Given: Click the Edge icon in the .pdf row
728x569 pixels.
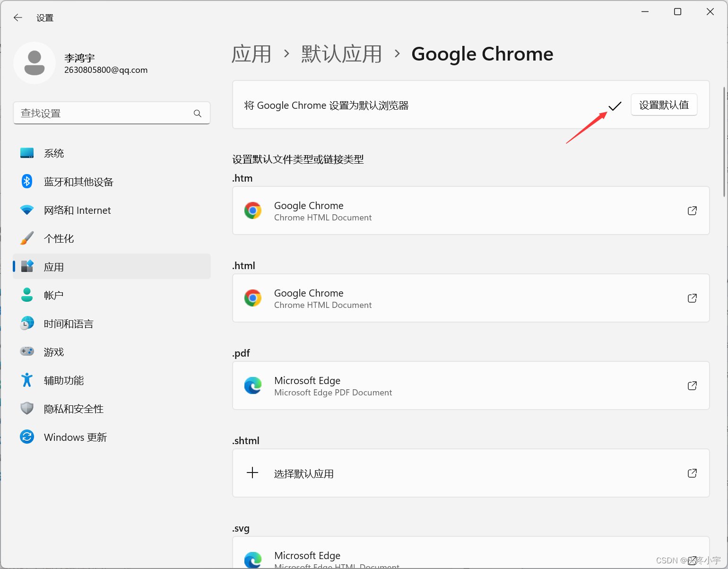Looking at the screenshot, I should [x=253, y=385].
